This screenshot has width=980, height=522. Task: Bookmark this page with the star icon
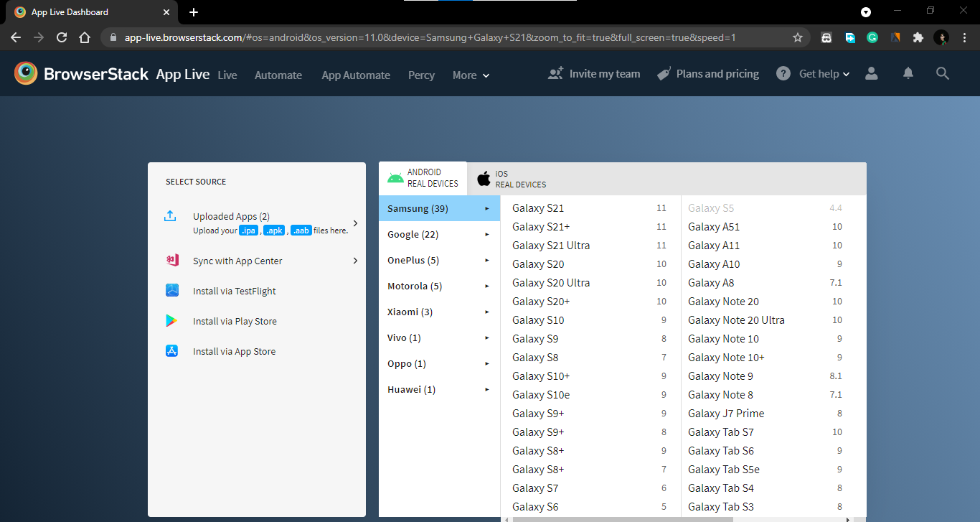(x=798, y=37)
